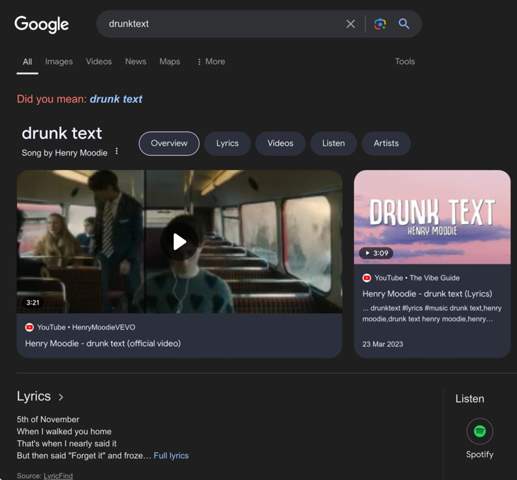517x480 pixels.
Task: Open the News tab
Action: tap(136, 62)
